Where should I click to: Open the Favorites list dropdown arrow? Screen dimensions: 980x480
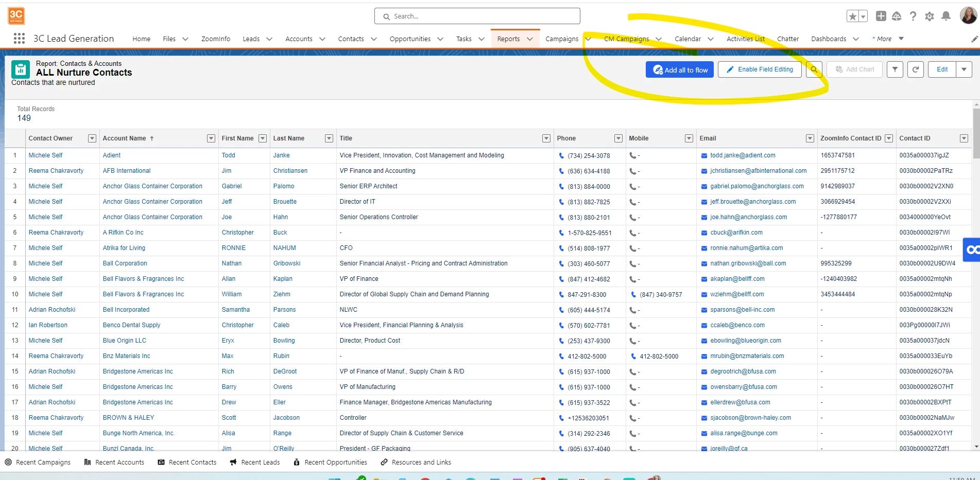863,16
